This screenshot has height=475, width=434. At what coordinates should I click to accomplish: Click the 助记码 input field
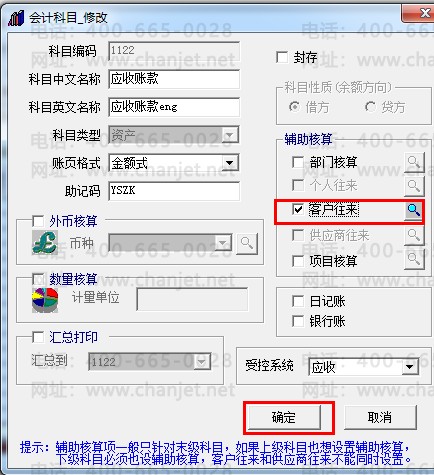pyautogui.click(x=174, y=191)
